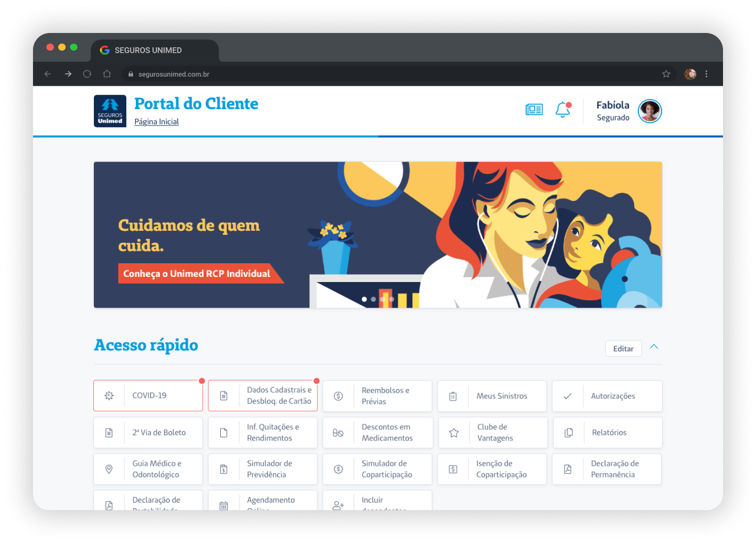Go to the browser home icon

click(x=106, y=74)
